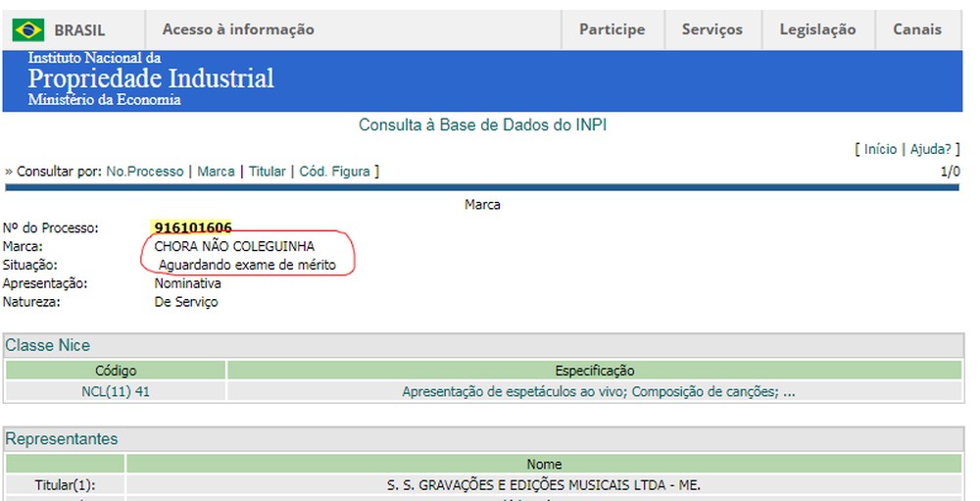
Task: Click the Código column header
Action: 116,371
